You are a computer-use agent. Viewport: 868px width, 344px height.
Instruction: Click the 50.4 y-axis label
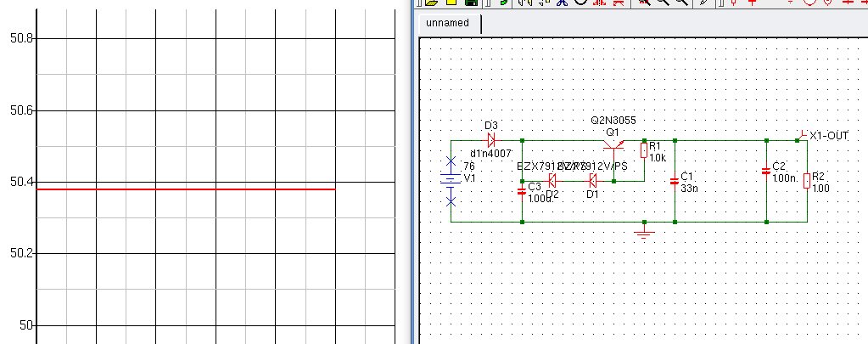[20, 183]
